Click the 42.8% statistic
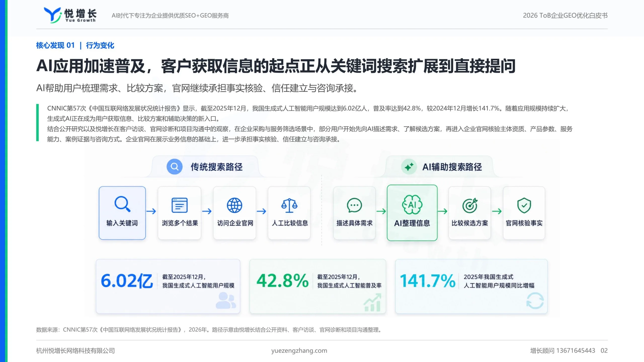Viewport: 644px width, 362px height. tap(283, 281)
